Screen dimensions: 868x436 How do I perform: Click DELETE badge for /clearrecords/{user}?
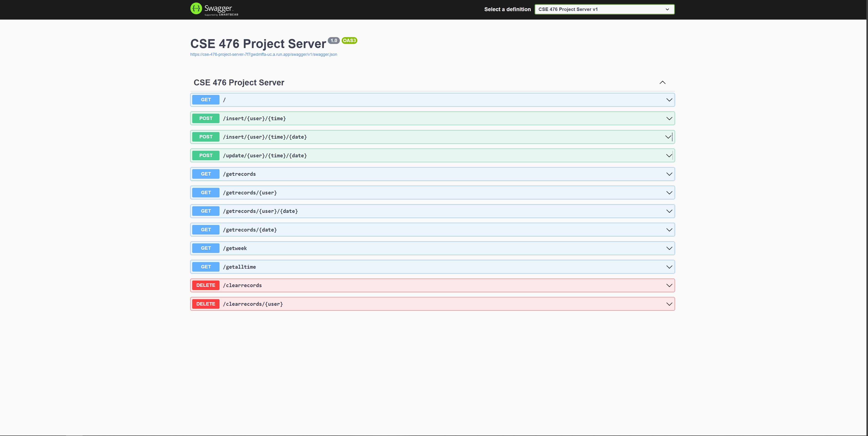(x=206, y=304)
